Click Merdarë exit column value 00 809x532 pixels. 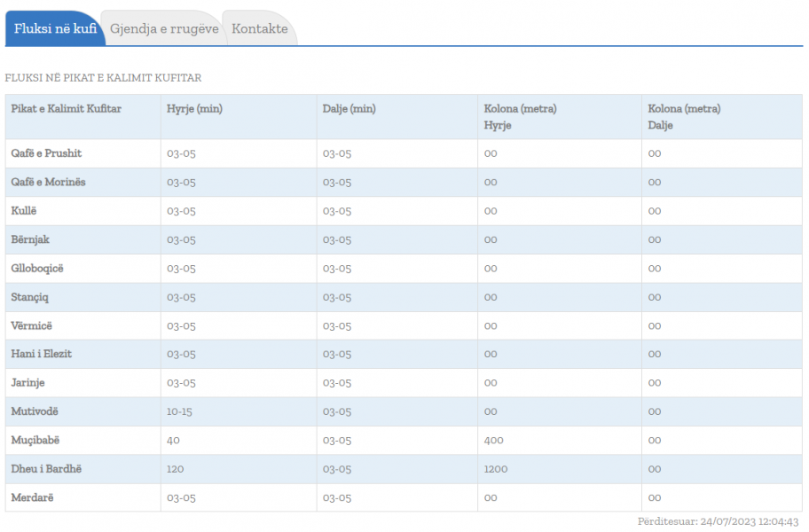click(x=655, y=498)
